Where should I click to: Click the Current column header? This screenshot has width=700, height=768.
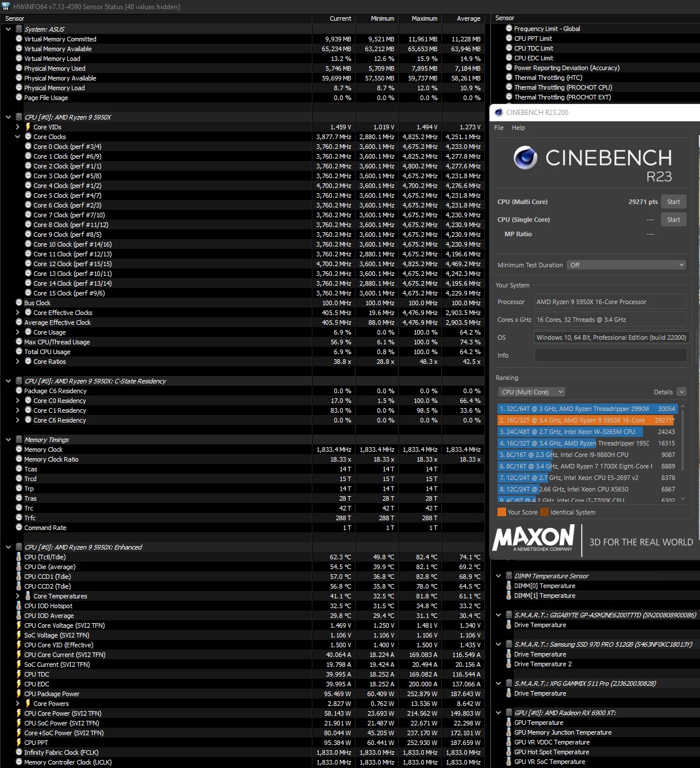pos(334,18)
